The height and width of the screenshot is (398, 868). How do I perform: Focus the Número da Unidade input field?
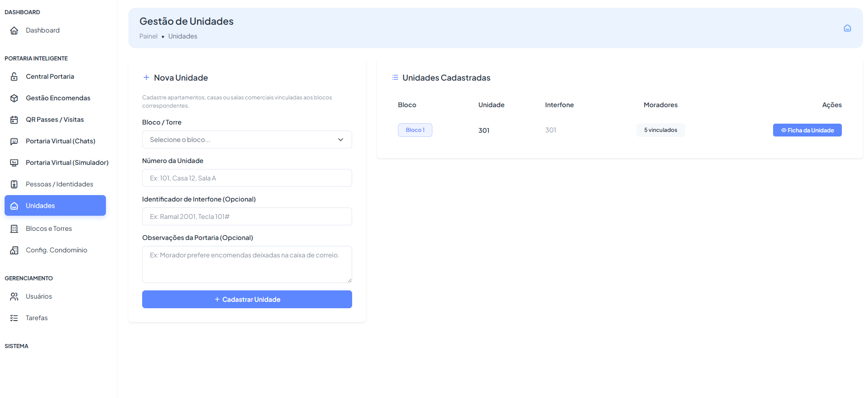247,178
